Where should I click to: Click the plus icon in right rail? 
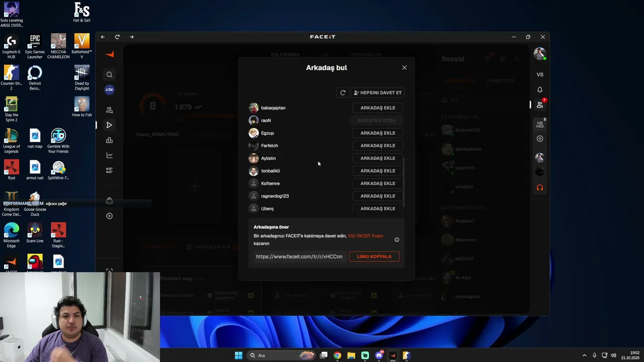pyautogui.click(x=540, y=138)
